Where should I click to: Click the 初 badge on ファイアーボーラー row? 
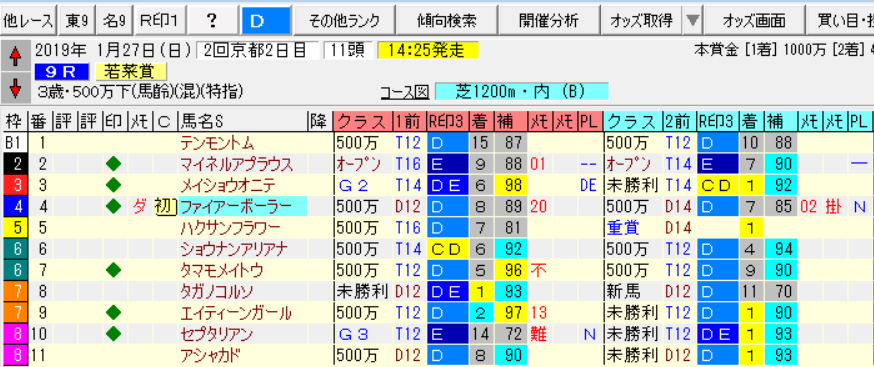coord(166,207)
